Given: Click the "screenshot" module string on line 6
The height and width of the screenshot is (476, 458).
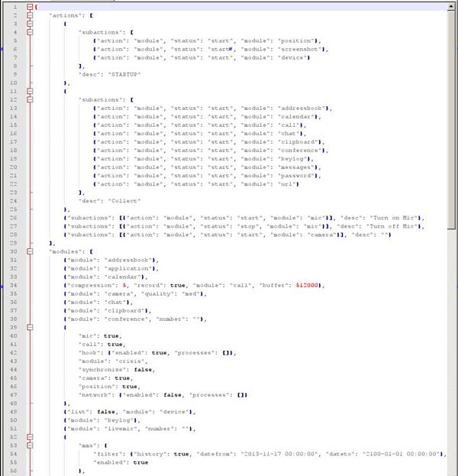Looking at the screenshot, I should [x=300, y=49].
